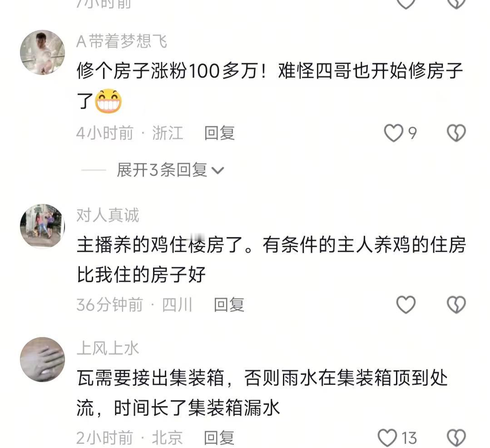This screenshot has height=448, width=490.
Task: Dislike the comment about 修个房子涨粉100多万
Action: (456, 133)
